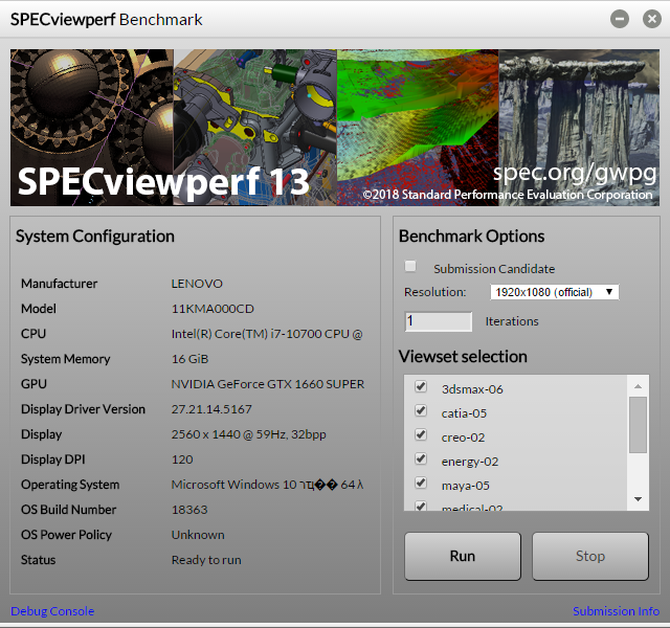670x628 pixels.
Task: Uncheck the 3dsmax-06 viewset
Action: click(x=421, y=388)
